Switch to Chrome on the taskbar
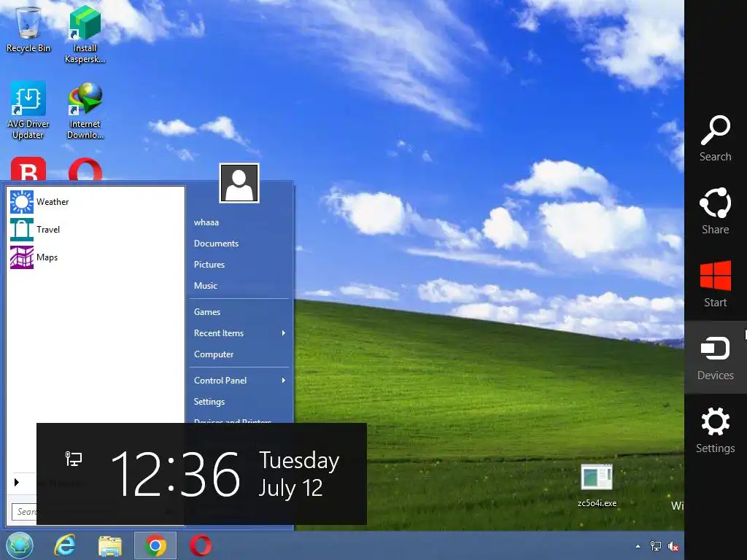 point(155,545)
